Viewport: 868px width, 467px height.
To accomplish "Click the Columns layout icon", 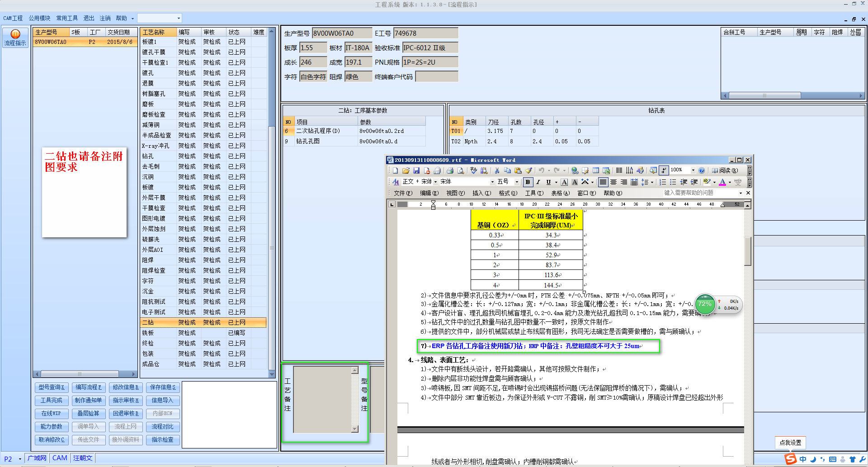I will click(619, 170).
